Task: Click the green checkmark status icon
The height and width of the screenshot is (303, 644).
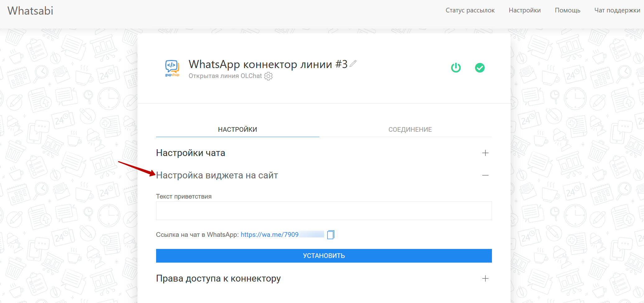Action: tap(480, 68)
